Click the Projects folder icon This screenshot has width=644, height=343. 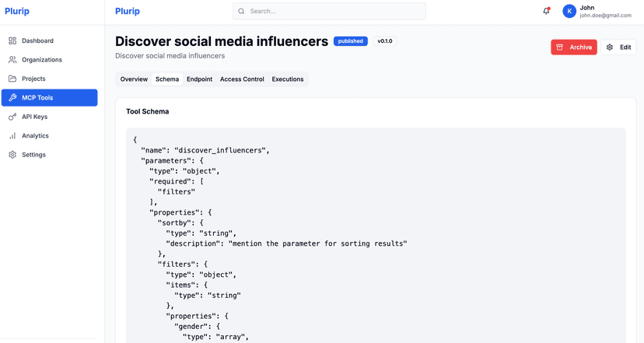coord(12,79)
